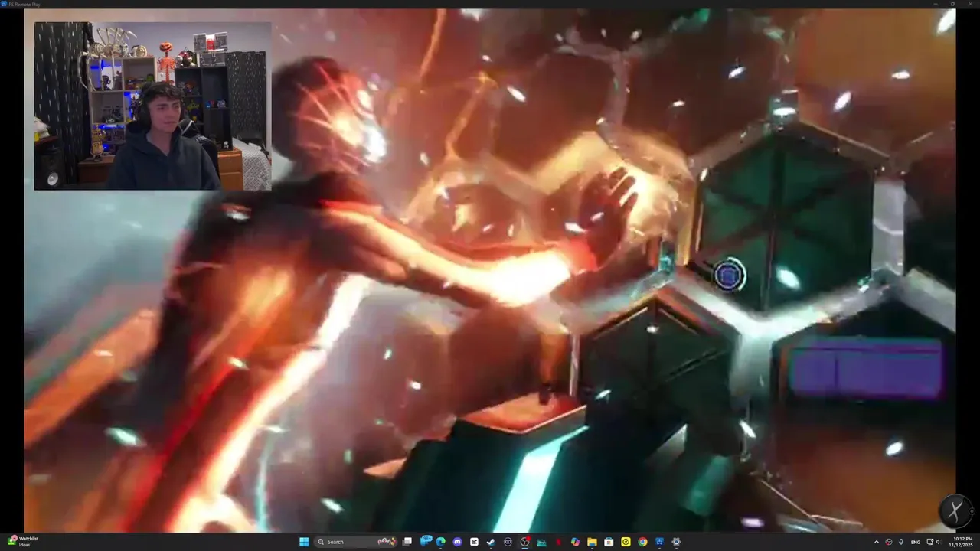Click the microphone tray icon
The image size is (980, 551).
click(x=901, y=542)
